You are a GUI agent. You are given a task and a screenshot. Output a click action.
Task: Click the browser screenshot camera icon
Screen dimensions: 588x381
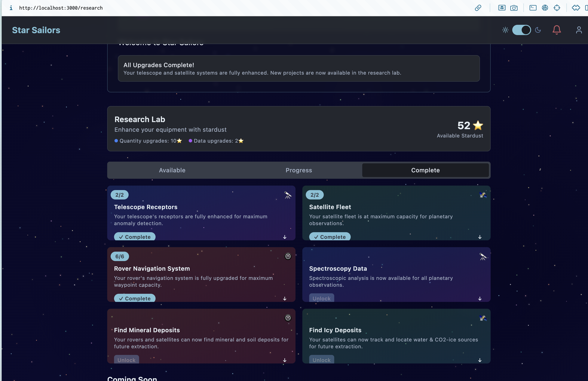pos(514,8)
